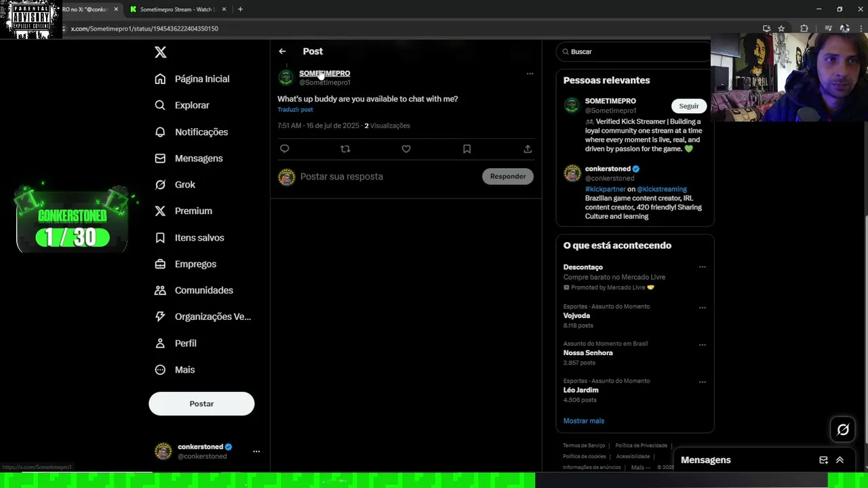The width and height of the screenshot is (868, 488).
Task: Bookmark the post with the bookmark icon
Action: click(467, 149)
